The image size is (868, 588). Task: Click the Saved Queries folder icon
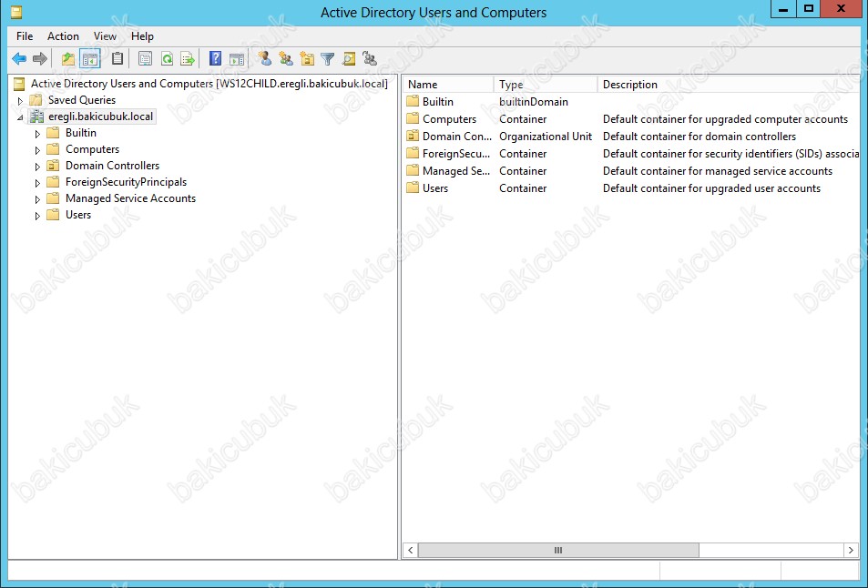click(x=36, y=100)
